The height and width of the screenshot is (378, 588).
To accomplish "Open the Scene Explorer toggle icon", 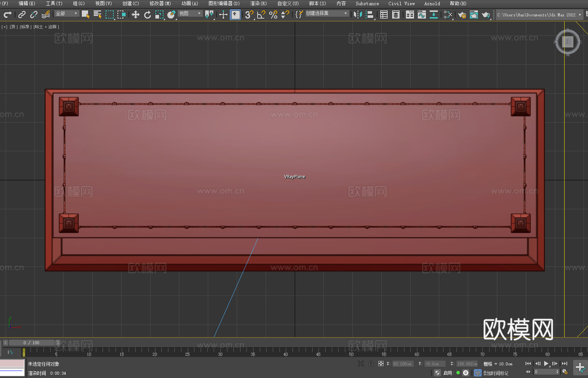I will coord(384,14).
